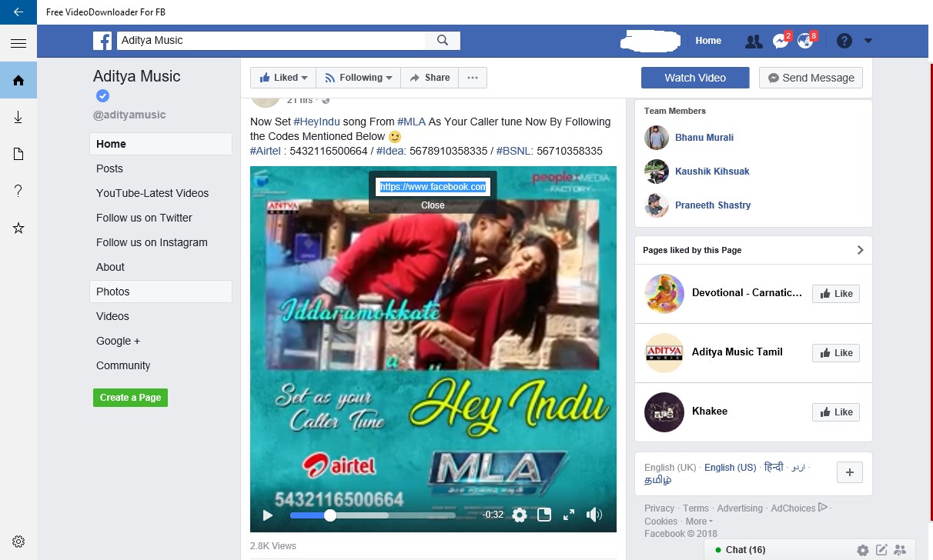Click the green Create a Page button
Viewport: 933px width, 560px height.
(130, 398)
